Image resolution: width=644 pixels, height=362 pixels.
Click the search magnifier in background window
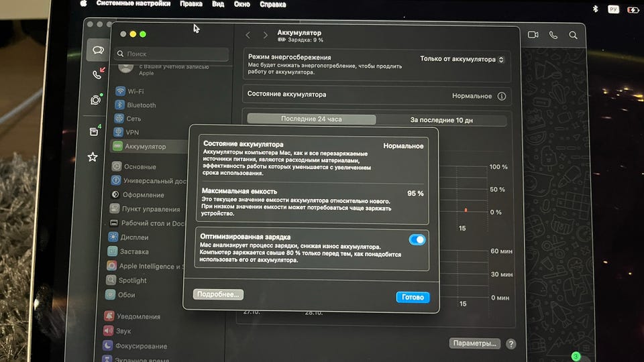(573, 36)
